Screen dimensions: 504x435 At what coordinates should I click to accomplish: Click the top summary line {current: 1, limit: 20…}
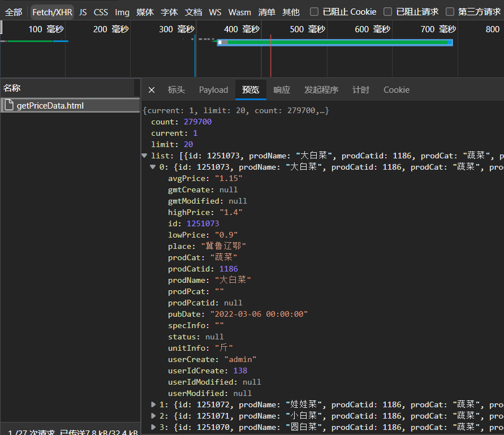coord(236,111)
